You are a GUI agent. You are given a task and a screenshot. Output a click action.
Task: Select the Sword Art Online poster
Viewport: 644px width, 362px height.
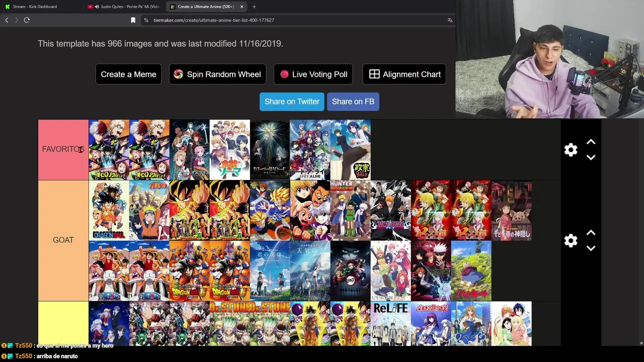(x=190, y=150)
